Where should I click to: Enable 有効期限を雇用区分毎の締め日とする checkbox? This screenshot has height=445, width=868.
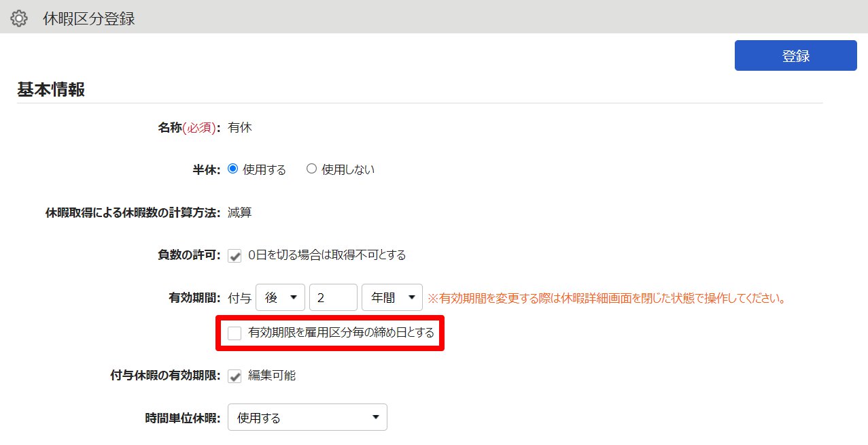click(235, 333)
